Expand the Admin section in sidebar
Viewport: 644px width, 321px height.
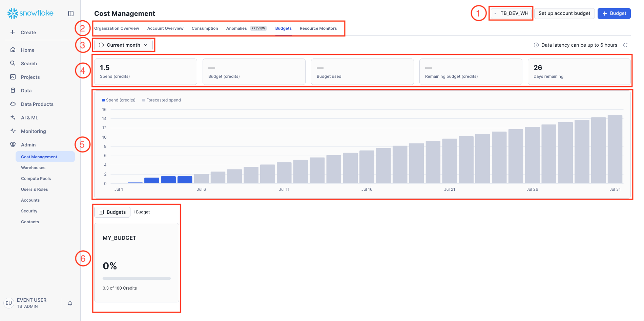(x=28, y=145)
